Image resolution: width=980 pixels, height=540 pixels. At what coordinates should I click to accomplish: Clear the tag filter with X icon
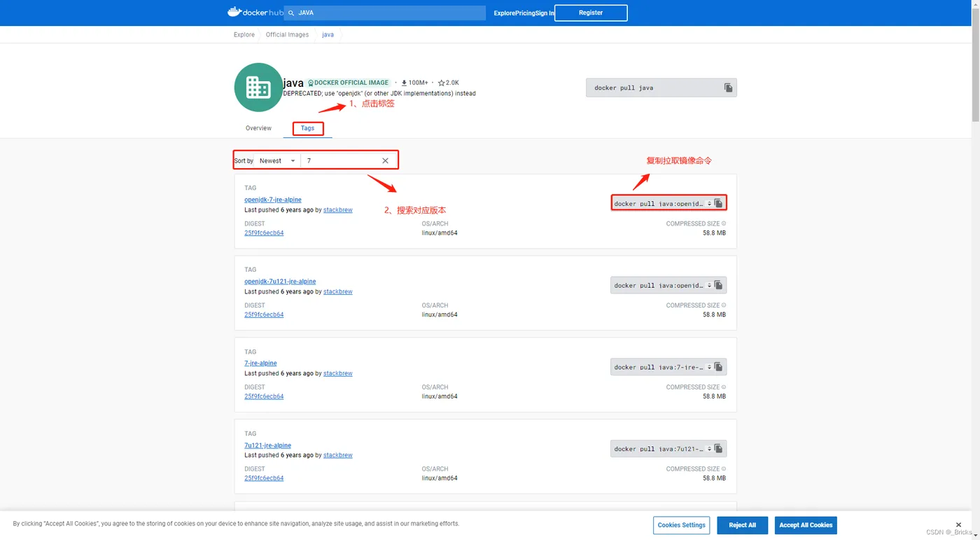click(385, 160)
